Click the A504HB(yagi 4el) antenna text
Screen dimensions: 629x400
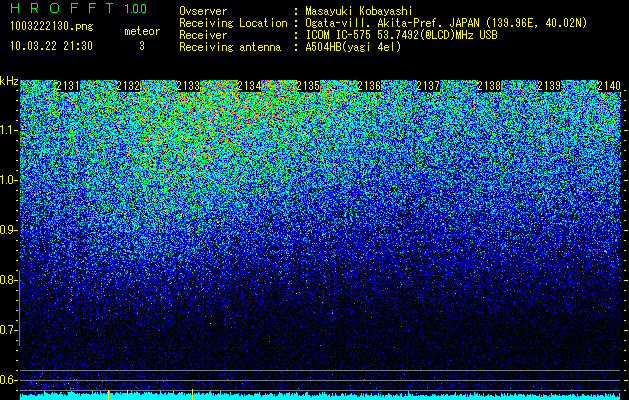[x=353, y=47]
